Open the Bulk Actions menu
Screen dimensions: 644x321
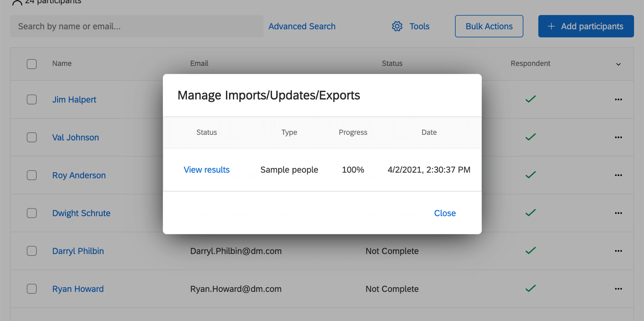click(489, 26)
